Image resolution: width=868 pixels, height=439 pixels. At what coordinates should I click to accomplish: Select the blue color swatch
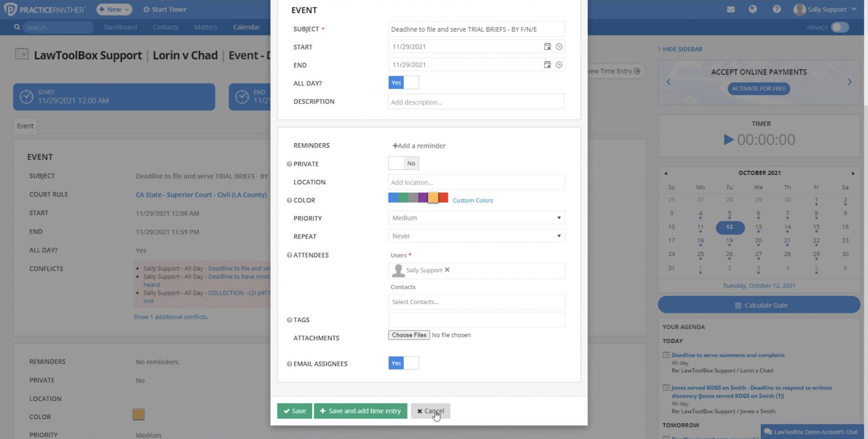pyautogui.click(x=393, y=197)
